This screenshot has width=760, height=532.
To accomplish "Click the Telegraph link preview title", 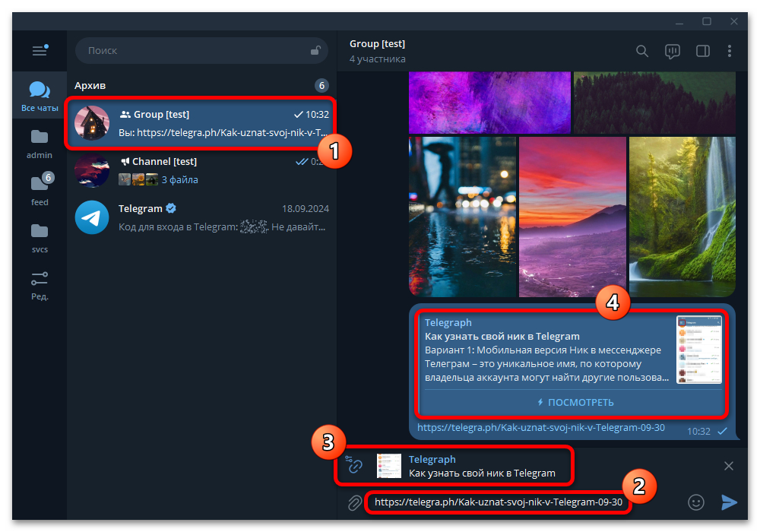I will 448,323.
